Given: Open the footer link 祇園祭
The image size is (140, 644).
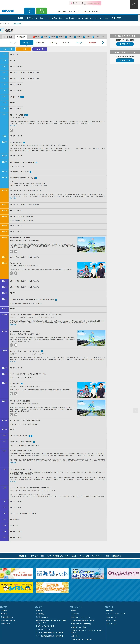Looking at the screenshot, I should (73, 610).
